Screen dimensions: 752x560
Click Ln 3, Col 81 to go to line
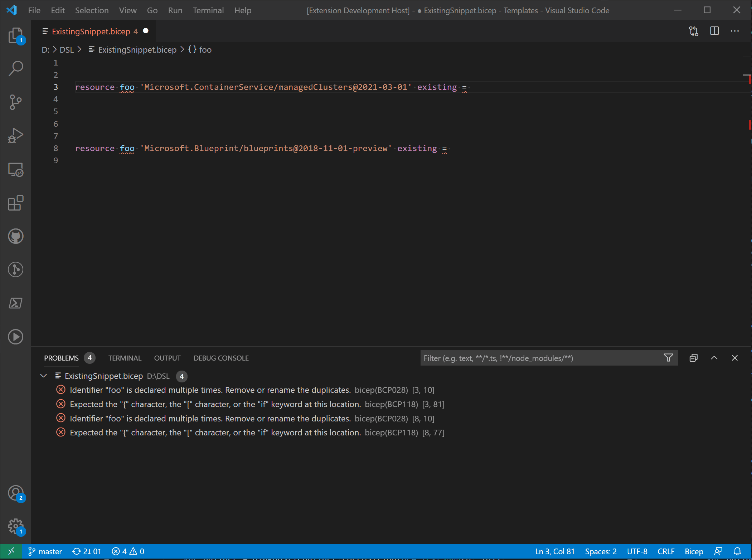(554, 551)
